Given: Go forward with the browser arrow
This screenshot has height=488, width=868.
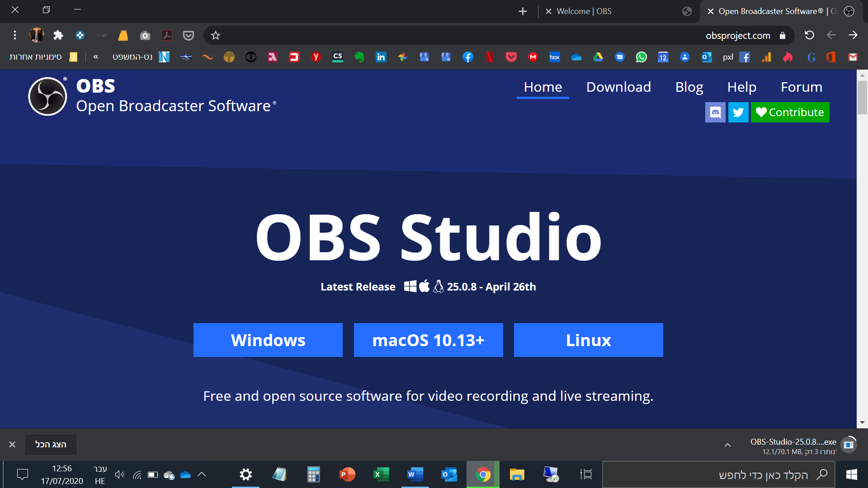Looking at the screenshot, I should [x=853, y=35].
